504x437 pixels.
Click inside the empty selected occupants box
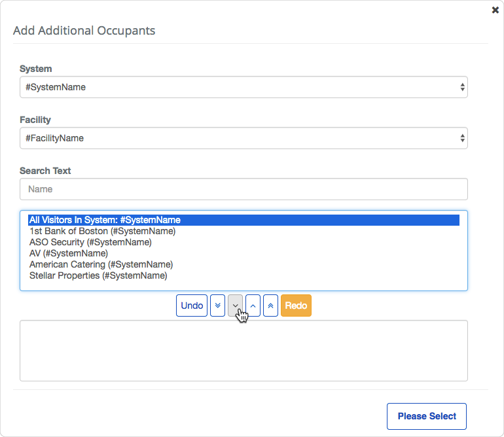click(243, 350)
